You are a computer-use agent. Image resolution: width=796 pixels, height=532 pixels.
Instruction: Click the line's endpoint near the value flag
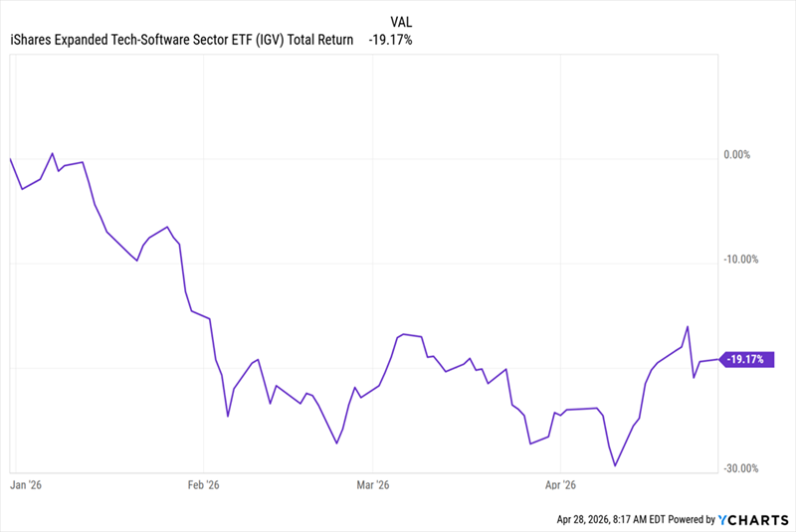point(716,359)
